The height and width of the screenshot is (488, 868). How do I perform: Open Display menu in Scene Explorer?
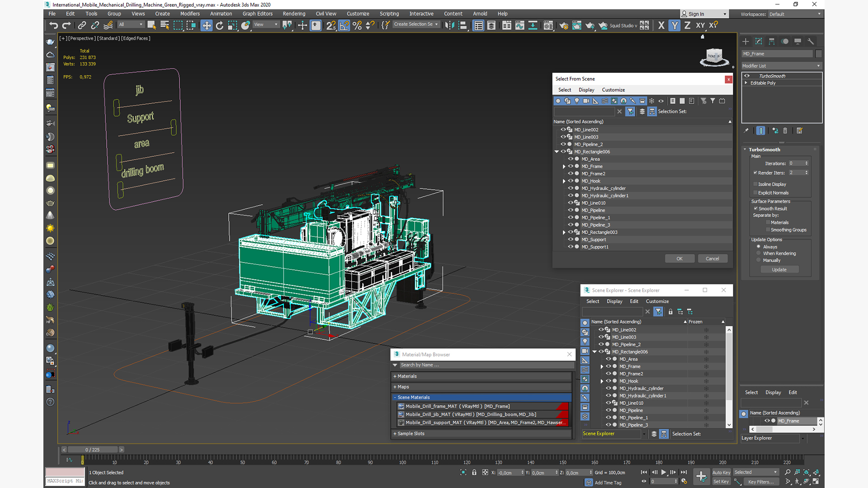pyautogui.click(x=614, y=301)
